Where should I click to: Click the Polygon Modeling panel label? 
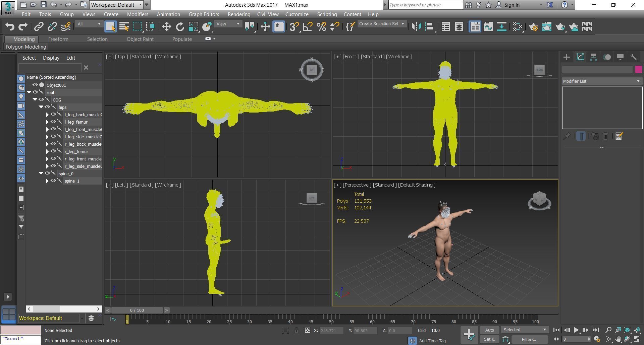26,47
